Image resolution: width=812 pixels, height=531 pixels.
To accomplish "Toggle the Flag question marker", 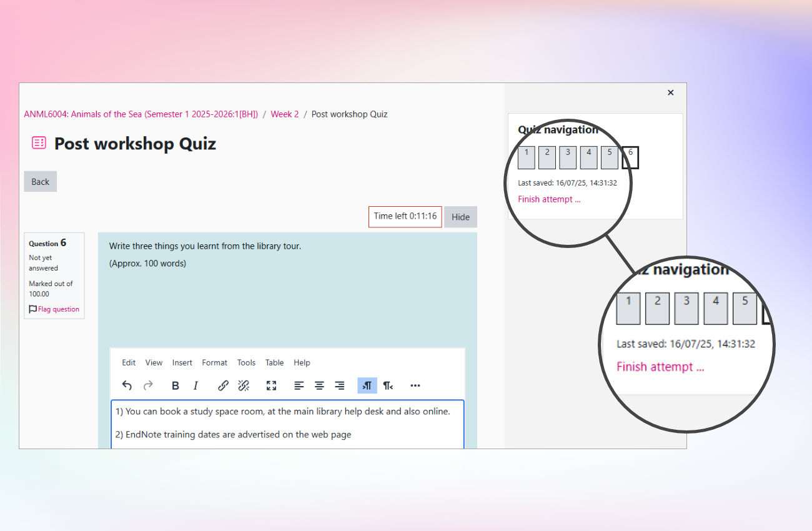I will [54, 309].
